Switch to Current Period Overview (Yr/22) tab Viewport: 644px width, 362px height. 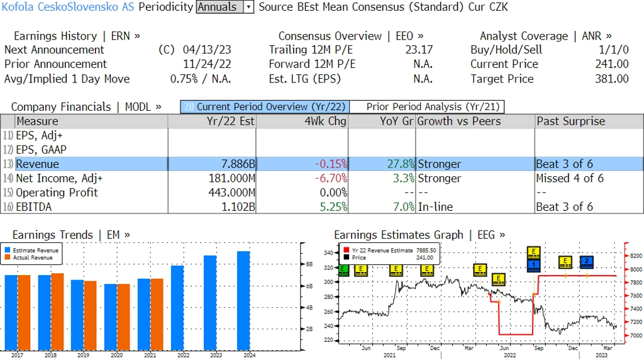[x=265, y=107]
